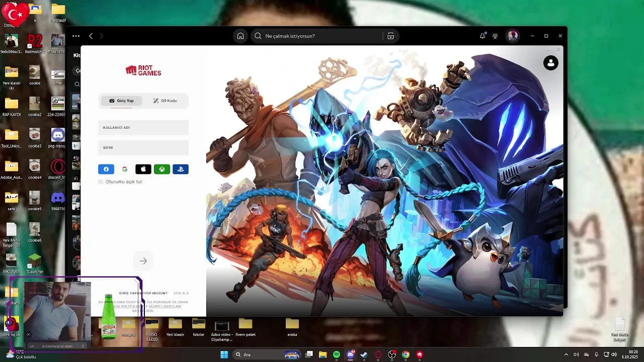The height and width of the screenshot is (362, 644).
Task: Toggle 'Oturumu açık tut' checkbox
Action: pyautogui.click(x=101, y=182)
